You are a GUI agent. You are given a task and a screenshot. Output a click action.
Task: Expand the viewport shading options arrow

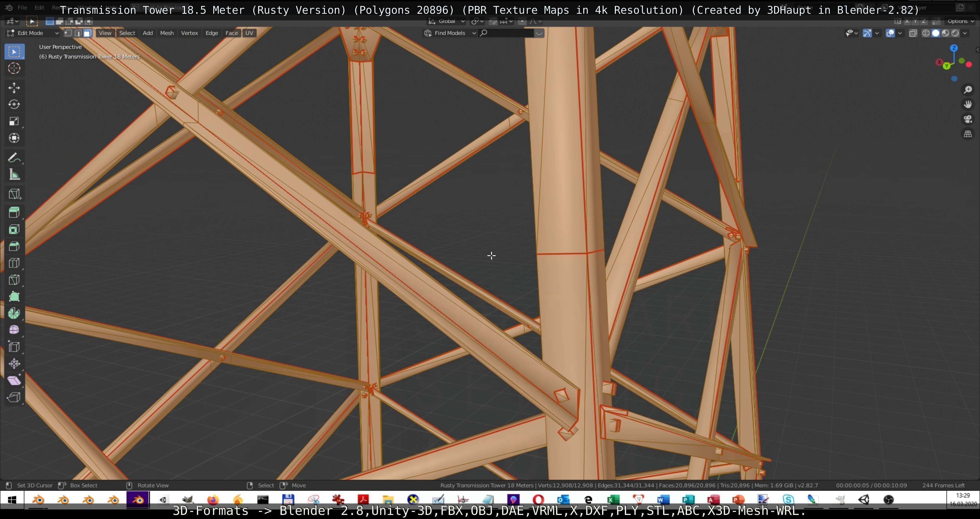tap(965, 33)
